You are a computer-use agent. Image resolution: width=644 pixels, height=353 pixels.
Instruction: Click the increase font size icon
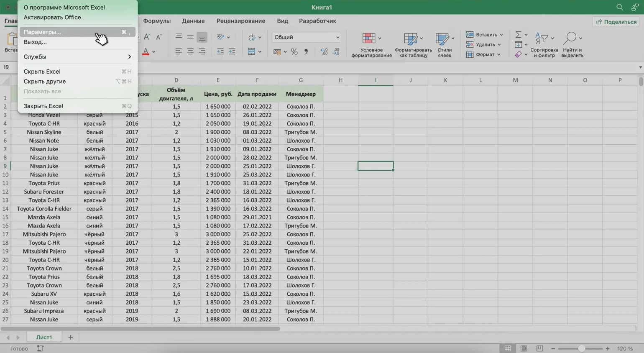tap(147, 37)
